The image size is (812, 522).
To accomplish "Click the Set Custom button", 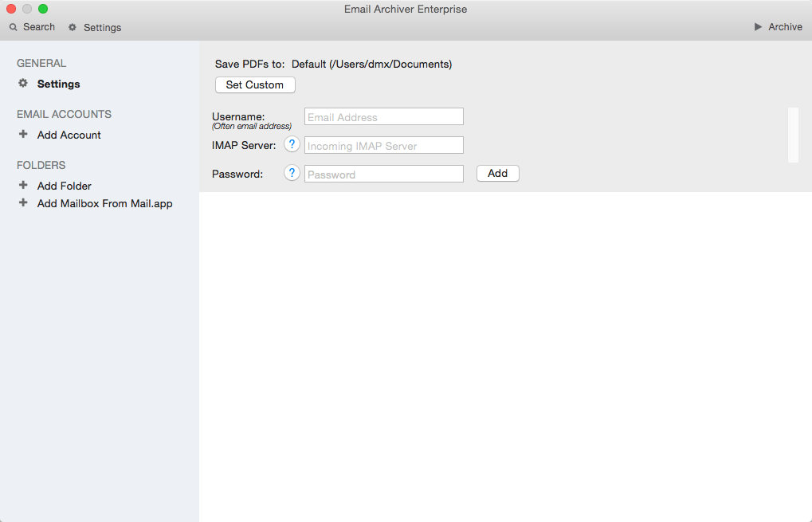I will (255, 85).
